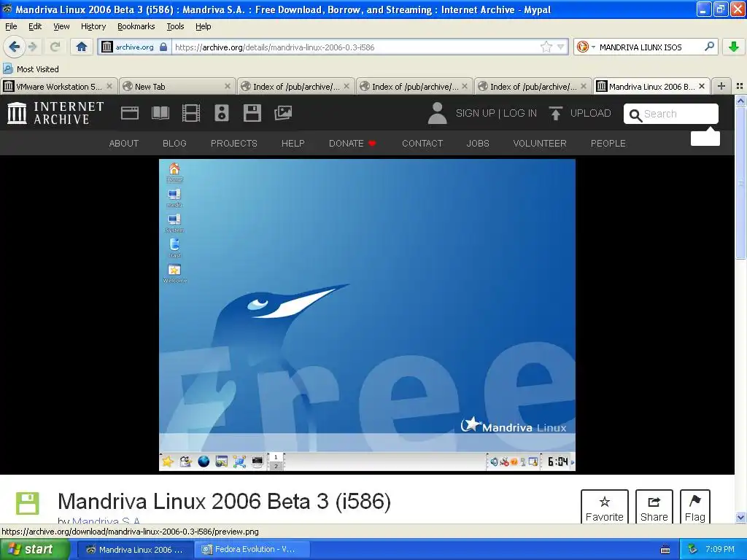This screenshot has height=560, width=747.
Task: Open the Bookmarks menu
Action: coord(136,26)
